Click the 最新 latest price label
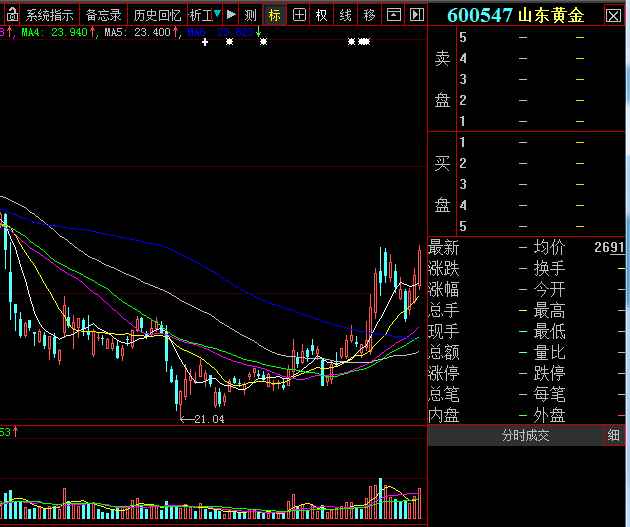The width and height of the screenshot is (630, 527). tap(444, 247)
